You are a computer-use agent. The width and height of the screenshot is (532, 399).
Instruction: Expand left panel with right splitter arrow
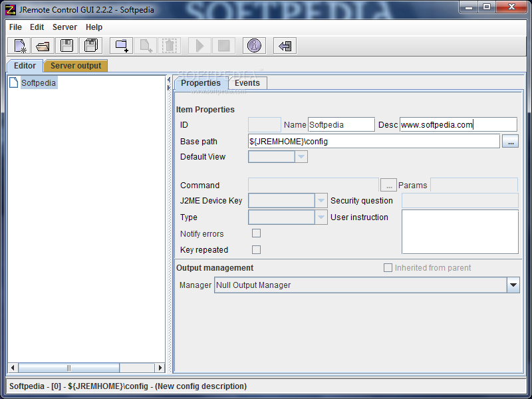[x=169, y=88]
